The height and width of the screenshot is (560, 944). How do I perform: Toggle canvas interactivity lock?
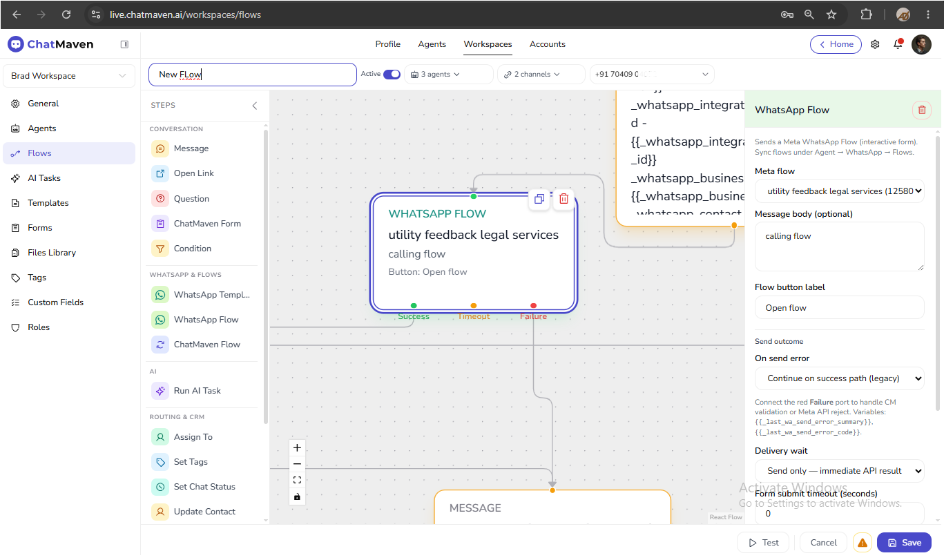[297, 496]
